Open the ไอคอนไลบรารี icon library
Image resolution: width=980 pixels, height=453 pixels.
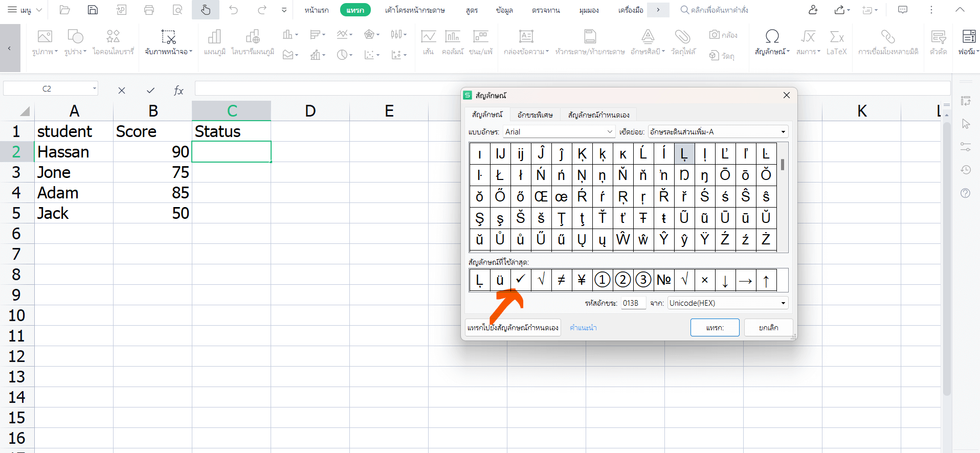tap(113, 42)
